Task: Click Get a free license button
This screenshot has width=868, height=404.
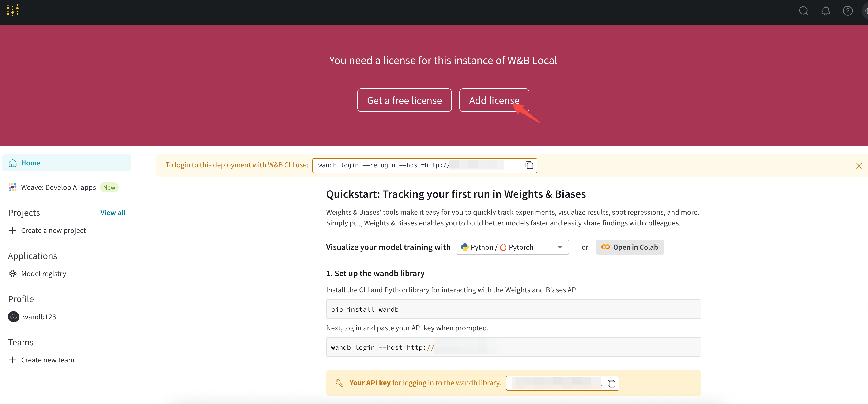Action: [404, 100]
